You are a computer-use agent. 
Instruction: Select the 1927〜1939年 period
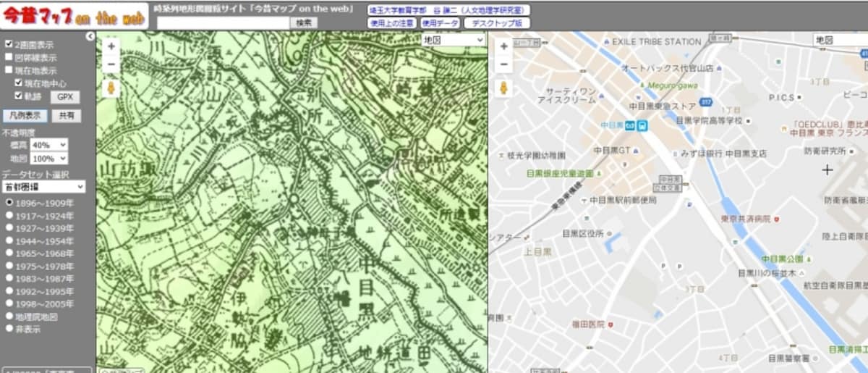click(9, 228)
